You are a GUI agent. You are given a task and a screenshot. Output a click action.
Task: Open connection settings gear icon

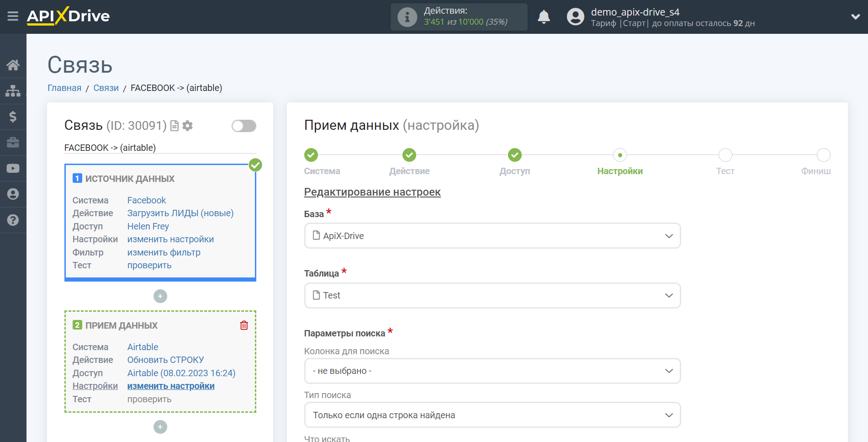[x=187, y=126]
